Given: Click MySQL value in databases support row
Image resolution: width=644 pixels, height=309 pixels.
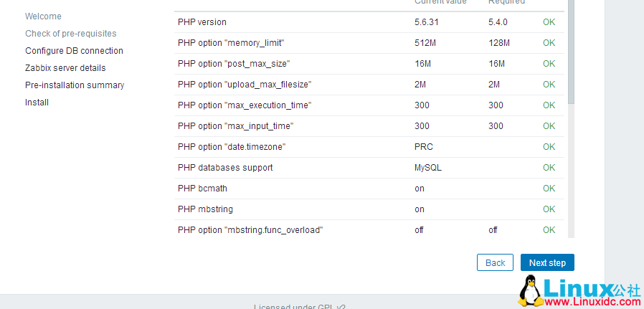Looking at the screenshot, I should coord(428,168).
